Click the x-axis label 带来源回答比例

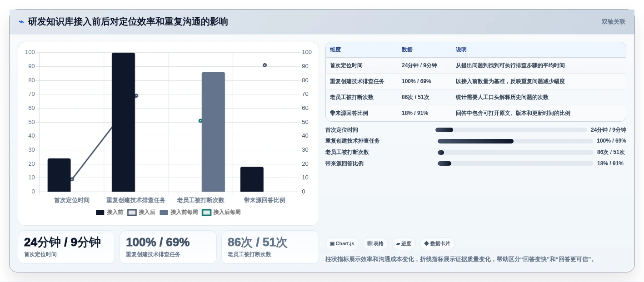point(265,200)
